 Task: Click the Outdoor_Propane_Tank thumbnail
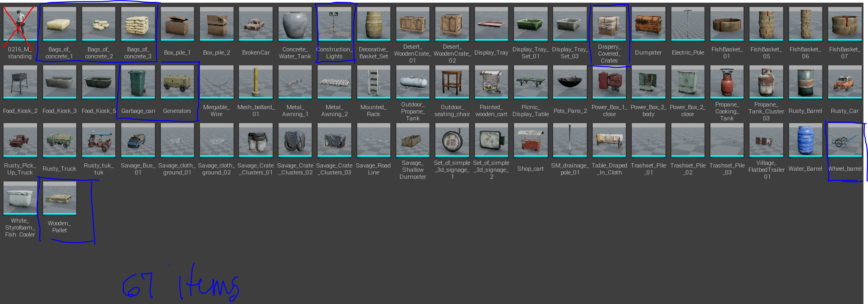(413, 82)
